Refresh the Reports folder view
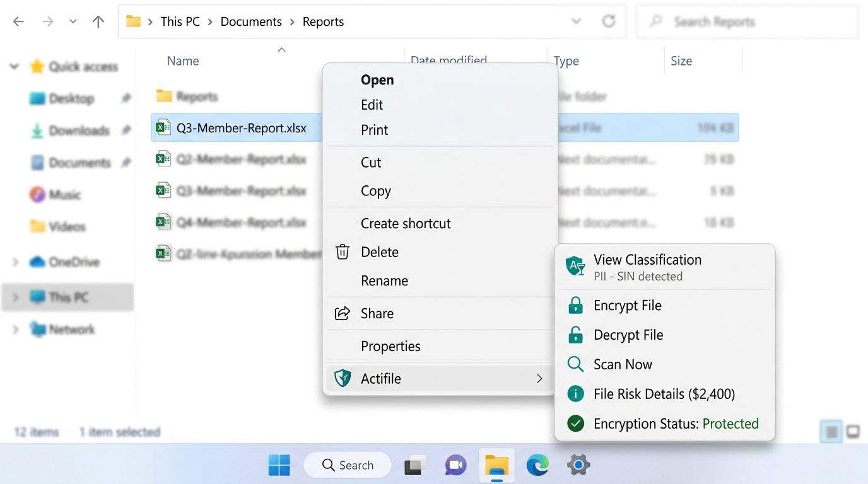Viewport: 868px width, 484px height. (x=608, y=21)
